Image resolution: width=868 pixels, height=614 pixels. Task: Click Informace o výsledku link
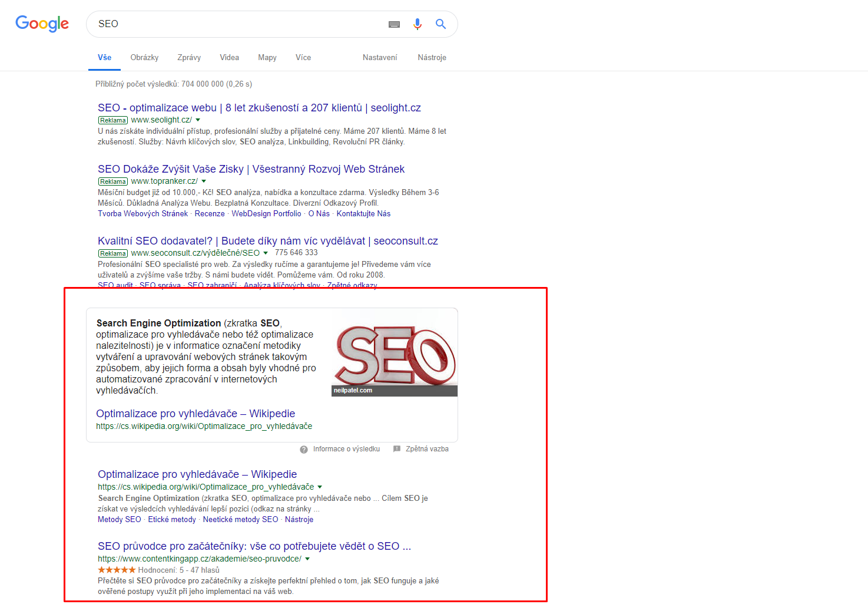[346, 449]
